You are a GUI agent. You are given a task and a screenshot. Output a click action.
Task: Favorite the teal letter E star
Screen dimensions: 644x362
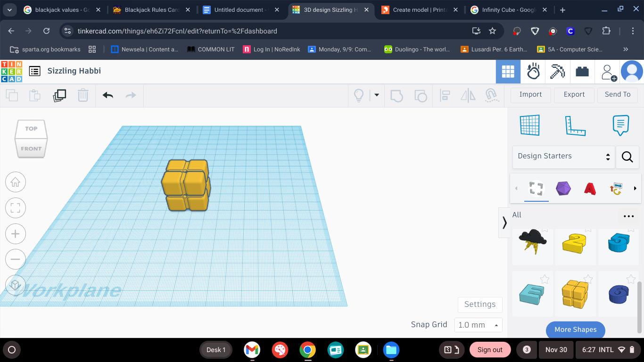(x=545, y=279)
